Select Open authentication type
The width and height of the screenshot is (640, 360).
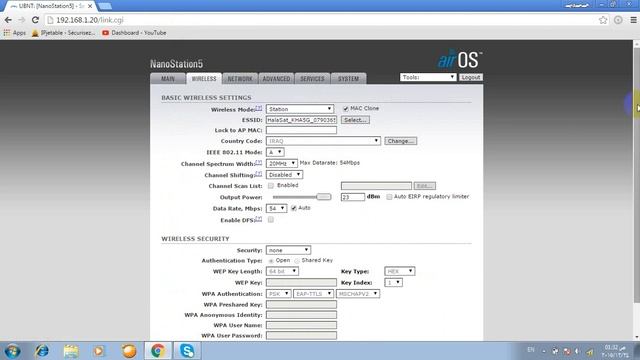pos(271,261)
